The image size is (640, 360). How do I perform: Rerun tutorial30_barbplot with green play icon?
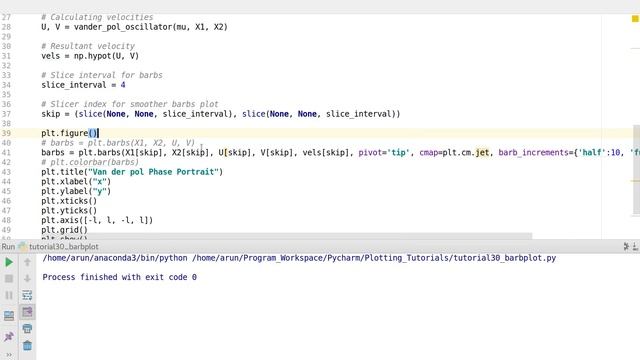(x=9, y=262)
